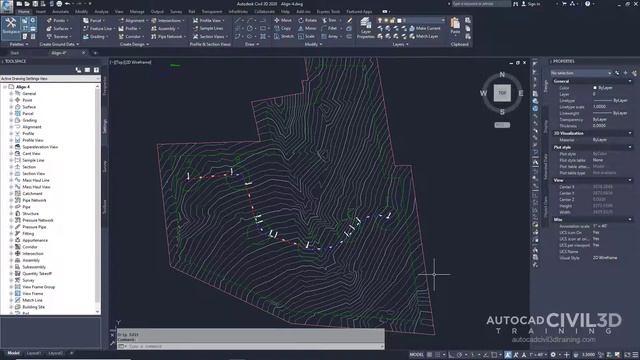The image size is (640, 360).
Task: Select Pipe Network item in Settings tree
Action: pos(34,200)
